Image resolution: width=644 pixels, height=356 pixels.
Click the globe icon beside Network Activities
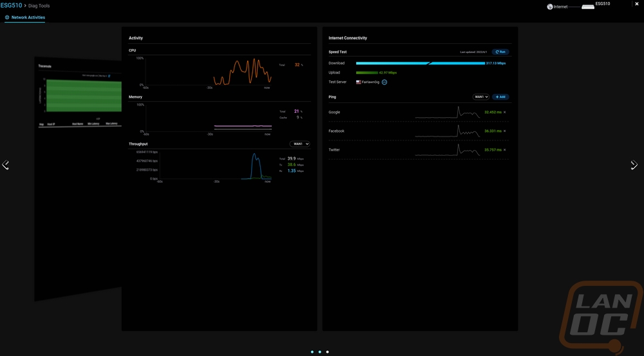point(7,17)
